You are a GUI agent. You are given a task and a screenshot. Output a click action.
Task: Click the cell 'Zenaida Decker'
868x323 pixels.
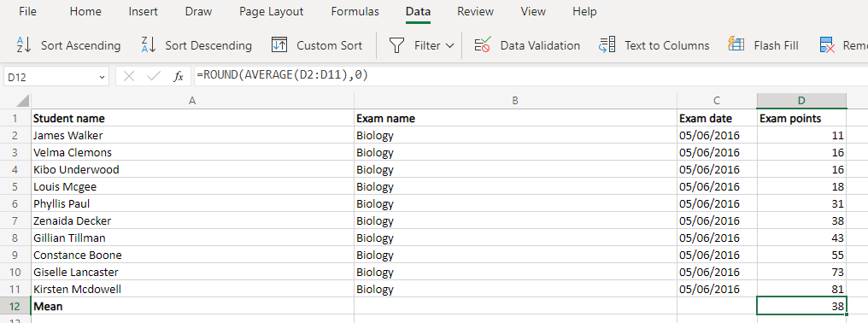coord(192,220)
